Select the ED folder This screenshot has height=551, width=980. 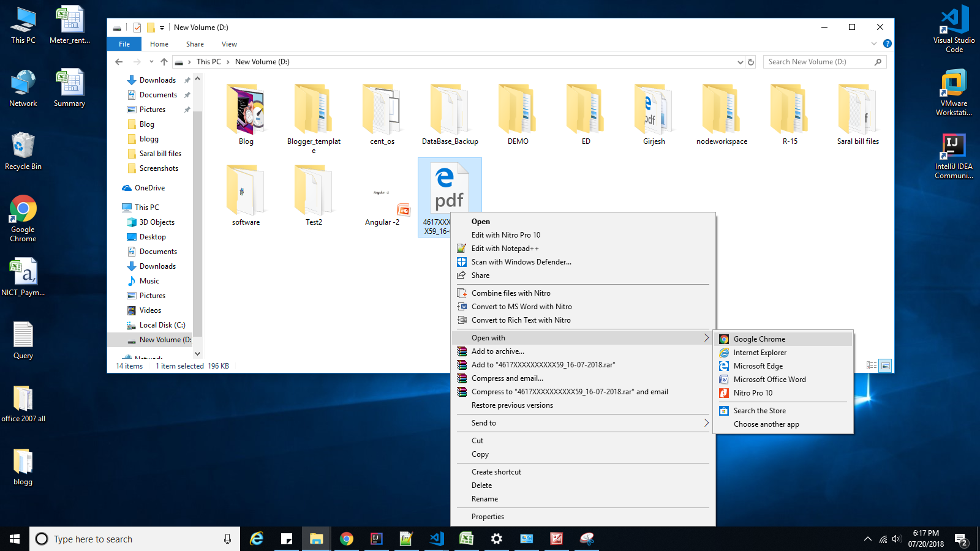tap(586, 115)
